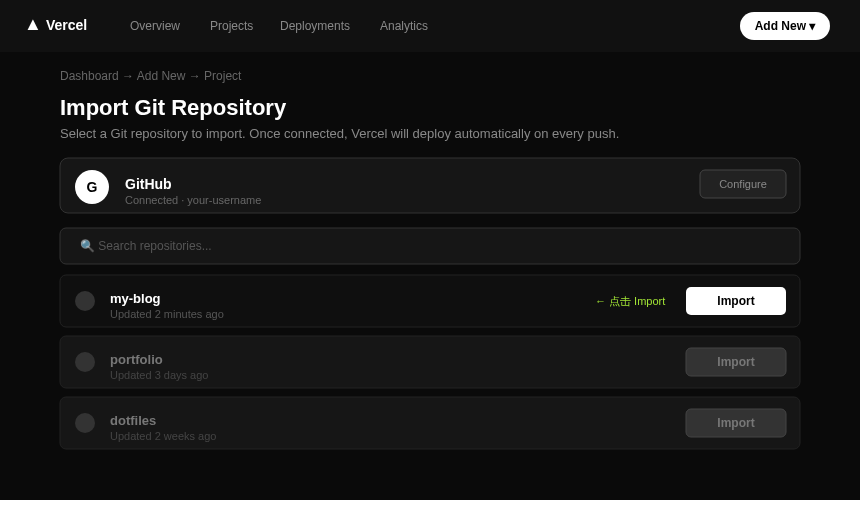Import the my-blog repository
Screen dimensions: 868x508
tap(735, 301)
